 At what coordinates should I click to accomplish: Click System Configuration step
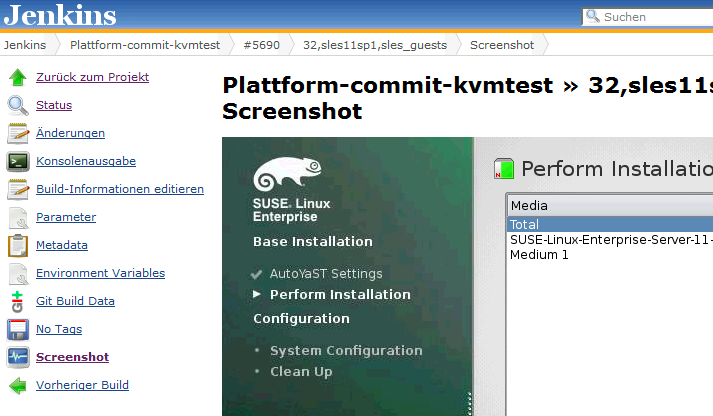tap(346, 351)
